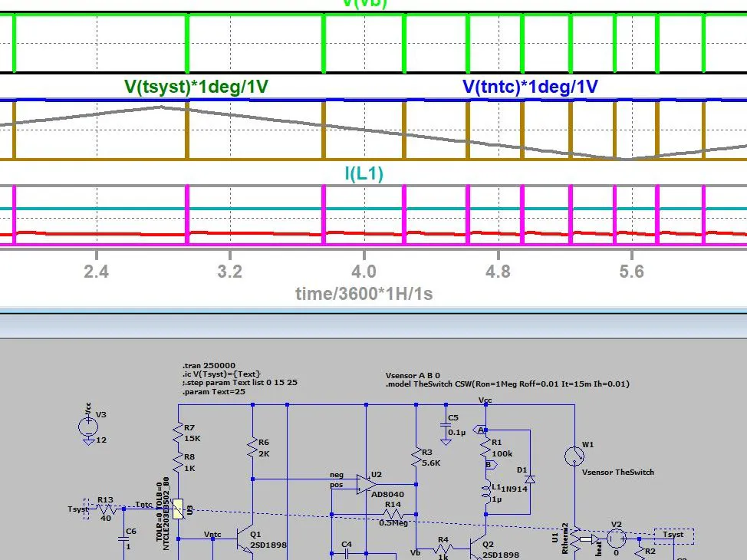Select transistor Q1 symbol
The height and width of the screenshot is (560, 747).
point(245,541)
